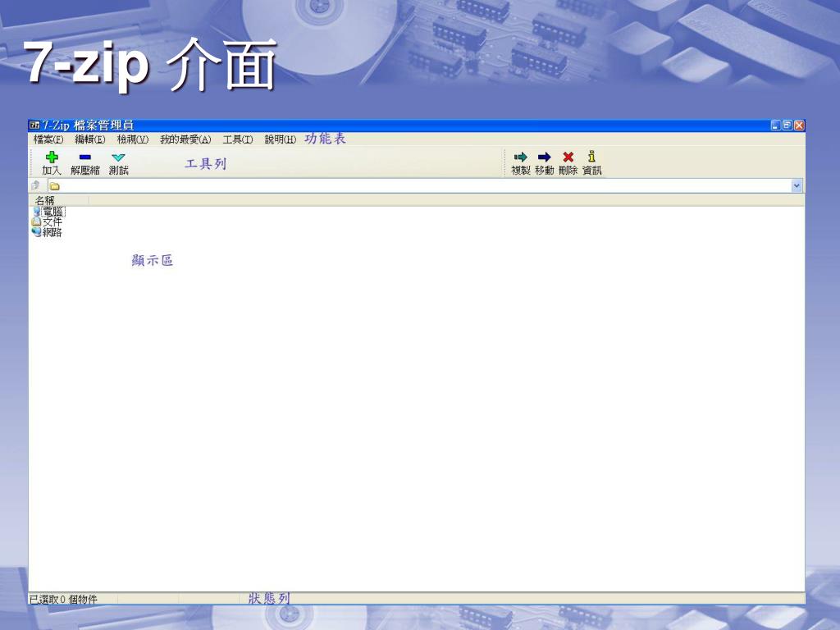Click inside the address path field
This screenshot has width=840, height=630.
pos(426,186)
